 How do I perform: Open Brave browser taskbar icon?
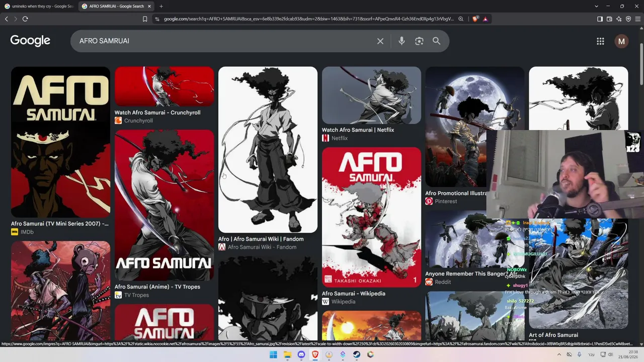point(315,354)
